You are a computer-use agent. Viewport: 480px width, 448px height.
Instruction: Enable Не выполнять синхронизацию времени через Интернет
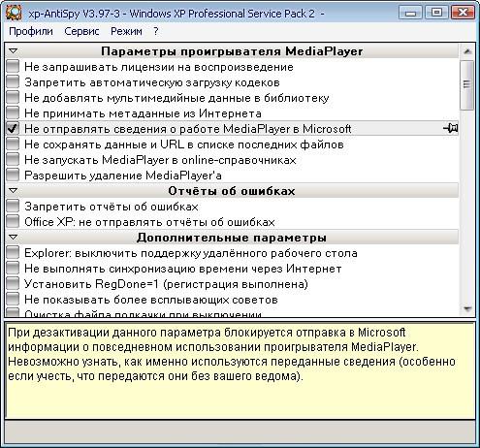click(x=13, y=269)
